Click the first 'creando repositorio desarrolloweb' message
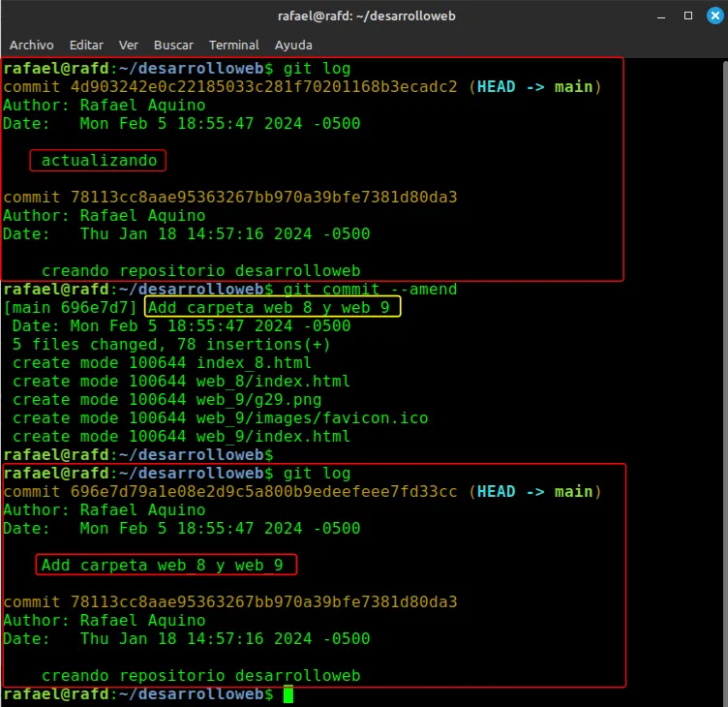The image size is (728, 707). pos(201,271)
